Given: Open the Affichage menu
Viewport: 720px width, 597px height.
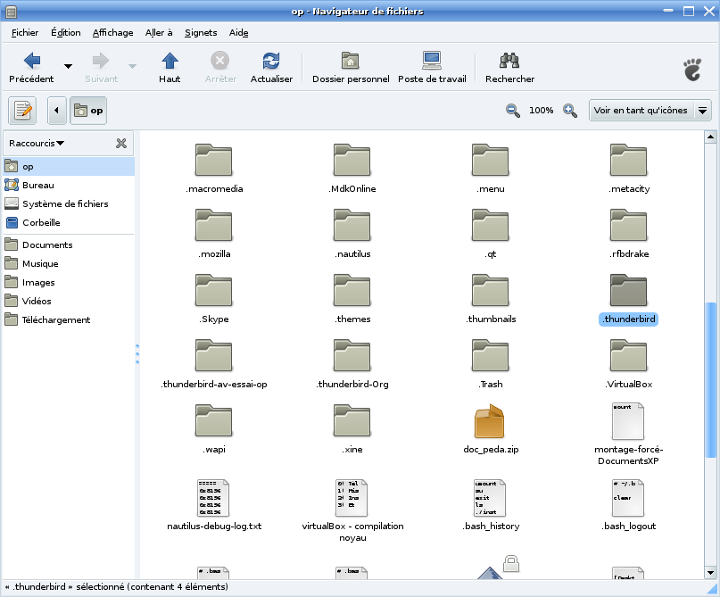Looking at the screenshot, I should click(113, 33).
